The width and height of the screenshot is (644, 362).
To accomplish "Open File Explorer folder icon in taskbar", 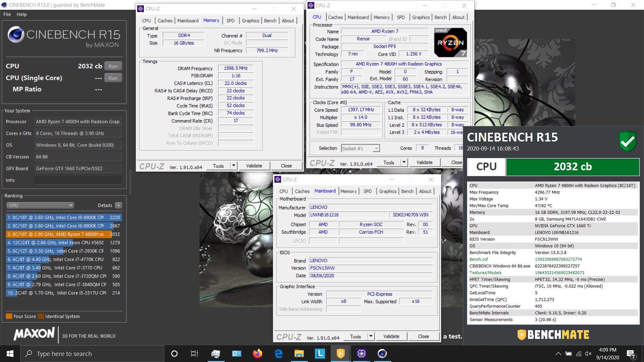I will click(299, 354).
